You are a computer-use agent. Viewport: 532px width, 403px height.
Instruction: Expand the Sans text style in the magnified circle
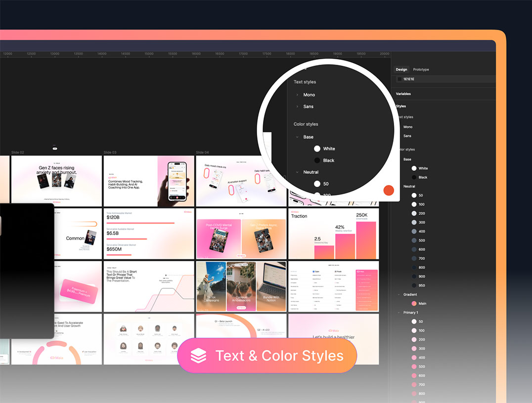[297, 107]
